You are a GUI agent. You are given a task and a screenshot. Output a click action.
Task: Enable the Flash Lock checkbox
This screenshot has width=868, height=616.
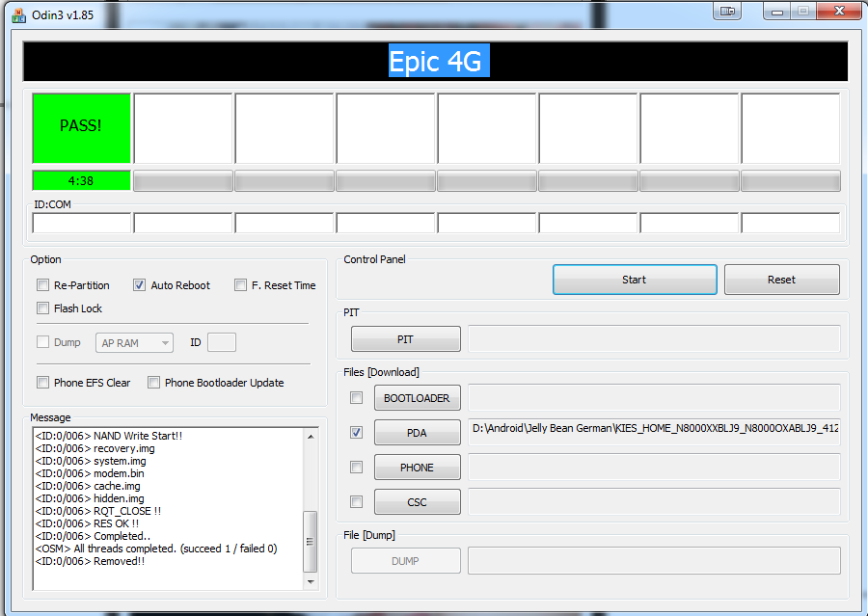coord(42,308)
